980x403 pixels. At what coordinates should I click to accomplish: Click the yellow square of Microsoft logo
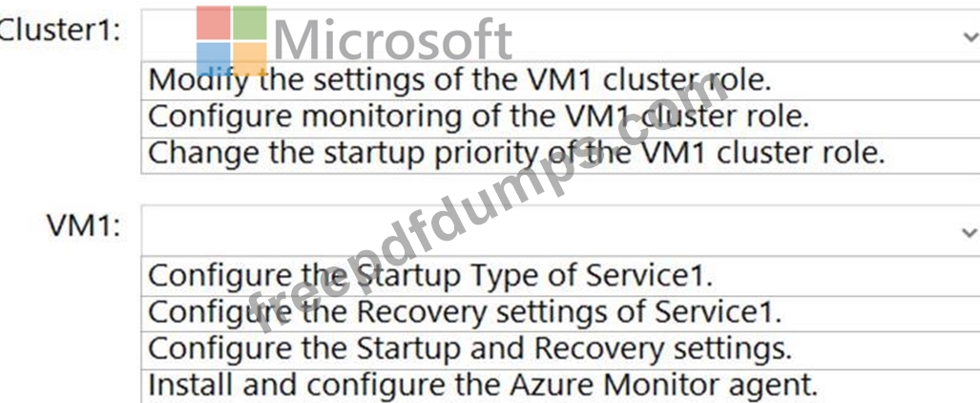coord(250,58)
